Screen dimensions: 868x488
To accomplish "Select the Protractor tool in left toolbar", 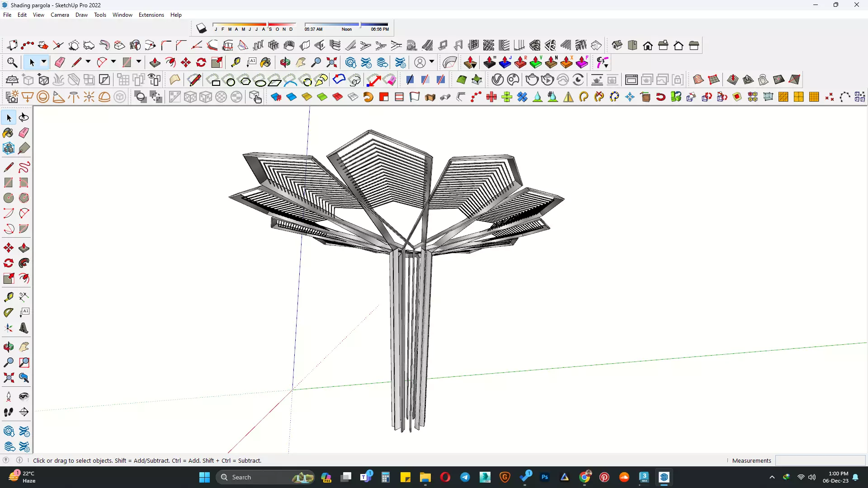I will tap(8, 312).
